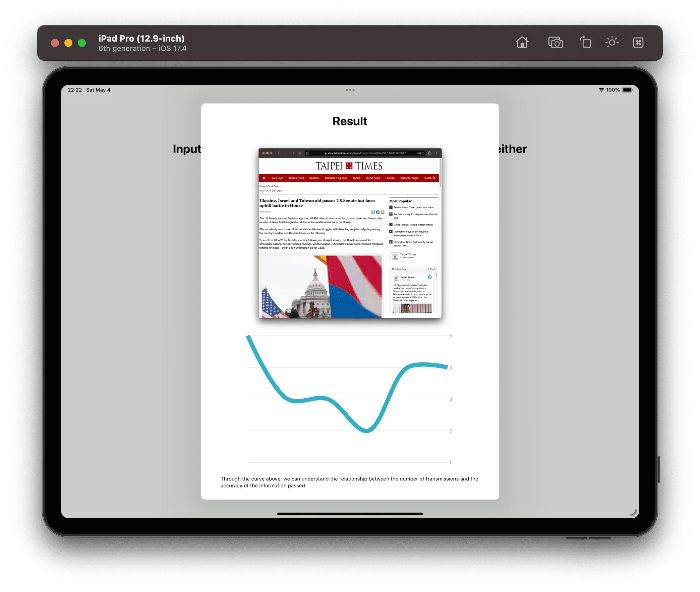Click the browser address bar URL
Viewport: 700px width, 592px height.
click(x=366, y=154)
